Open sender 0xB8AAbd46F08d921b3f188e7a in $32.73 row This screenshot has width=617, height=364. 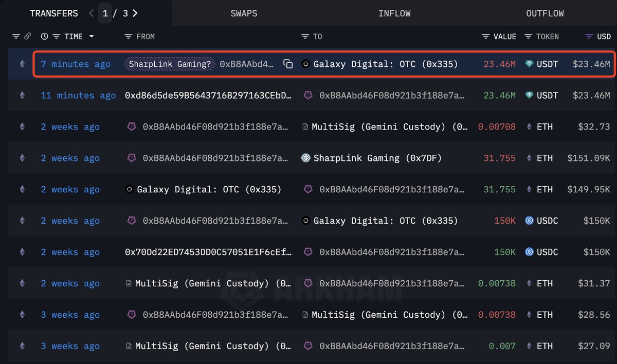pyautogui.click(x=215, y=127)
